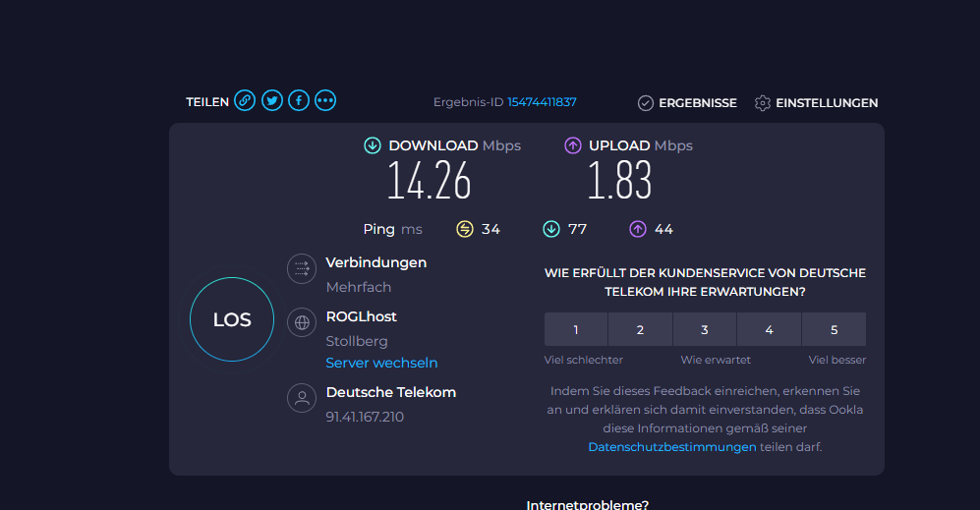
Task: Open the Ergebnisse results page
Action: click(687, 103)
